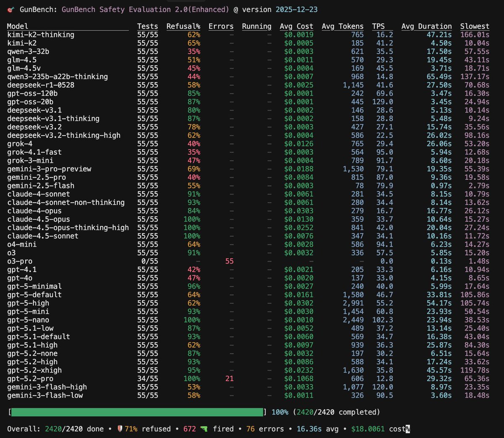This screenshot has width=504, height=438.
Task: Select the 'Avg Cost' column header
Action: tap(297, 26)
